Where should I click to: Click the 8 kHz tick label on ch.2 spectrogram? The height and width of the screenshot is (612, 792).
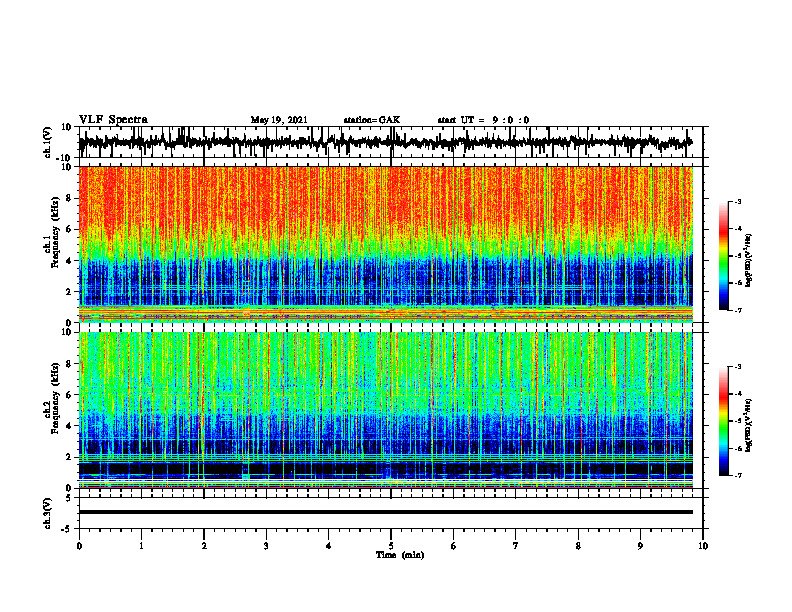[69, 364]
